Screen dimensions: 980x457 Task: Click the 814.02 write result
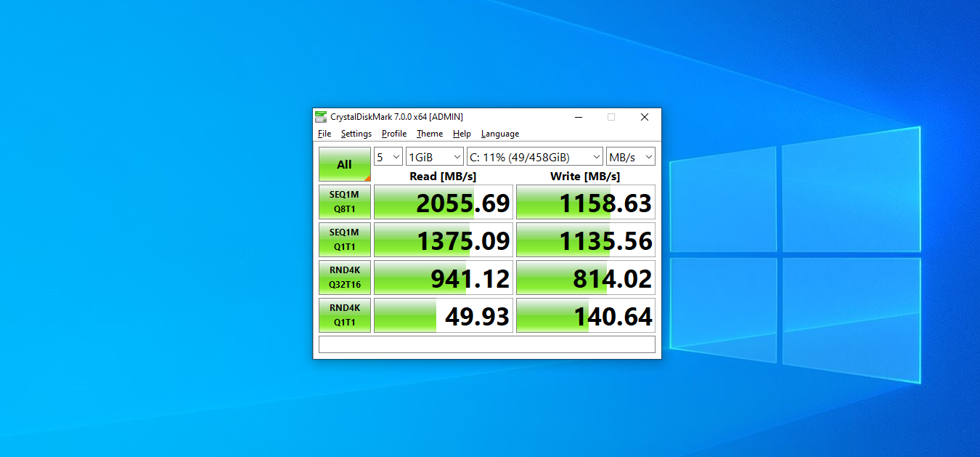pyautogui.click(x=586, y=278)
